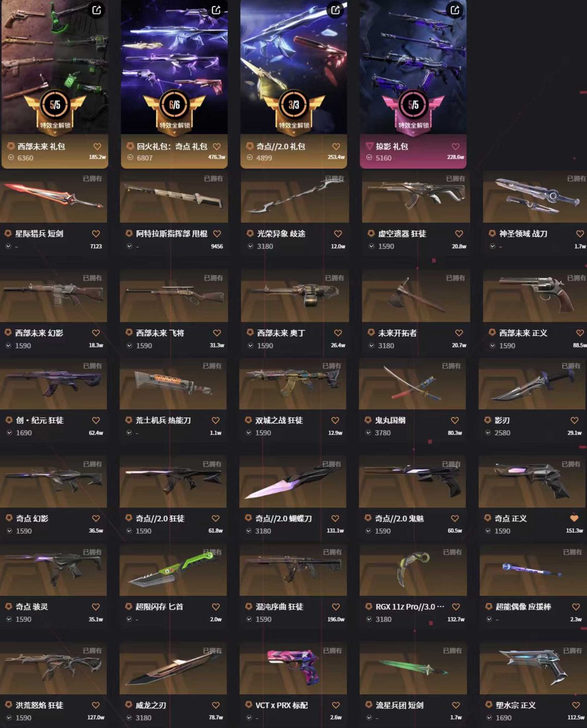Tap the heart icon for 星际猎兵 短剑

tap(96, 234)
